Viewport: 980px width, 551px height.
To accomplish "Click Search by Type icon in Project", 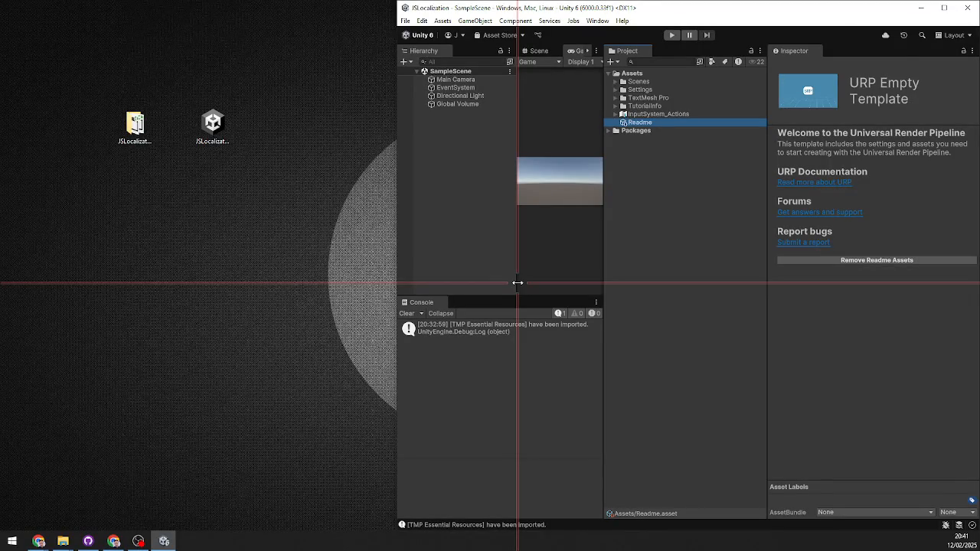I will point(711,62).
